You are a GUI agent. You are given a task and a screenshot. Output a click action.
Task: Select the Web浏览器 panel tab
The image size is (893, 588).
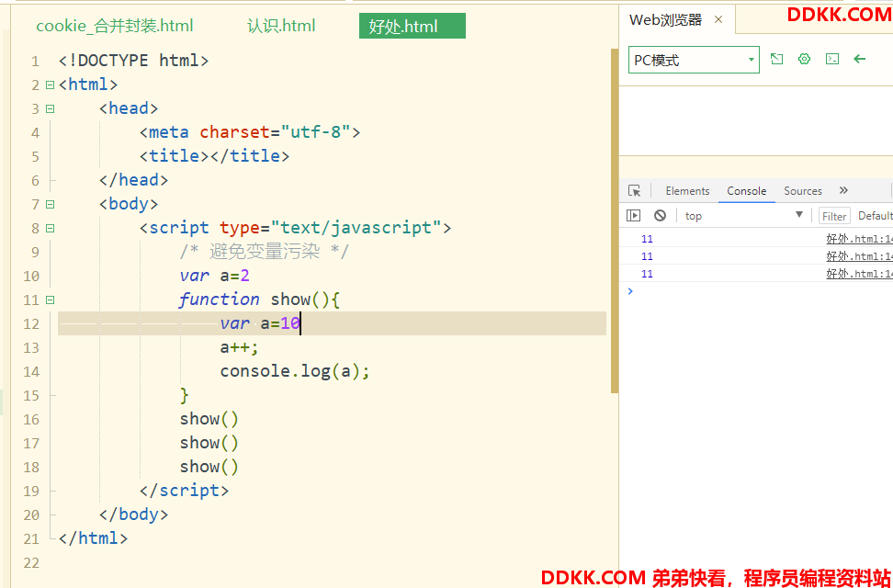(x=665, y=20)
